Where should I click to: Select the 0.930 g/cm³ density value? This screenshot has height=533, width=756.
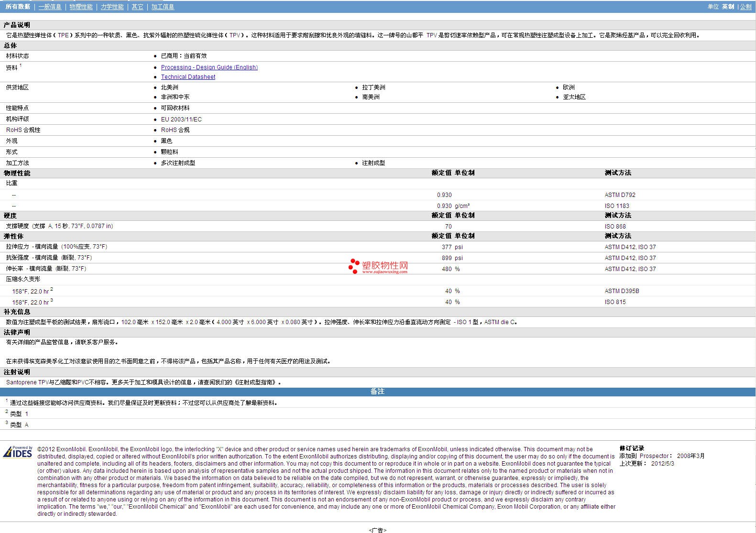point(453,206)
